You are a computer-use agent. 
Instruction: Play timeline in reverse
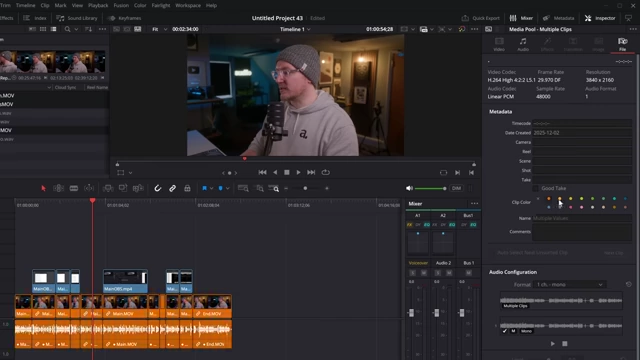coord(275,172)
